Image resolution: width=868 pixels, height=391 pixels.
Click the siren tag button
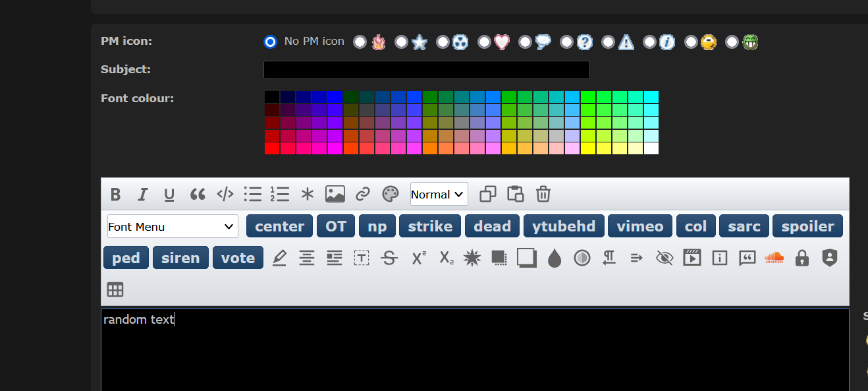180,258
